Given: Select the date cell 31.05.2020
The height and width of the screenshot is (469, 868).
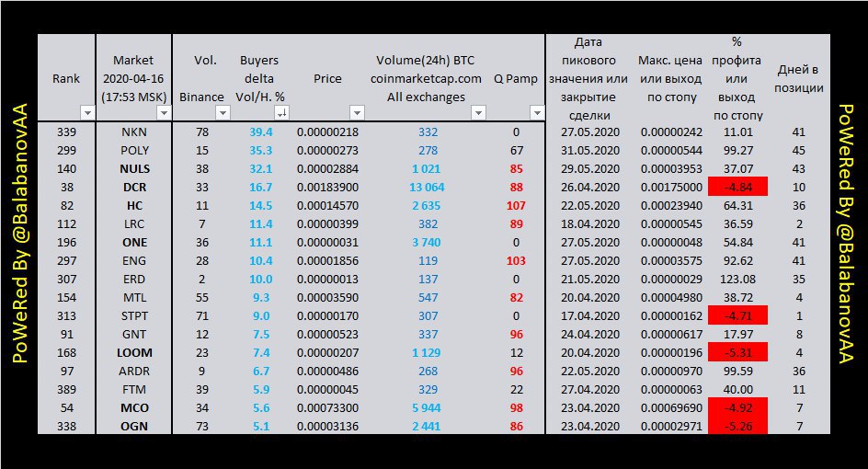Looking at the screenshot, I should (x=590, y=151).
